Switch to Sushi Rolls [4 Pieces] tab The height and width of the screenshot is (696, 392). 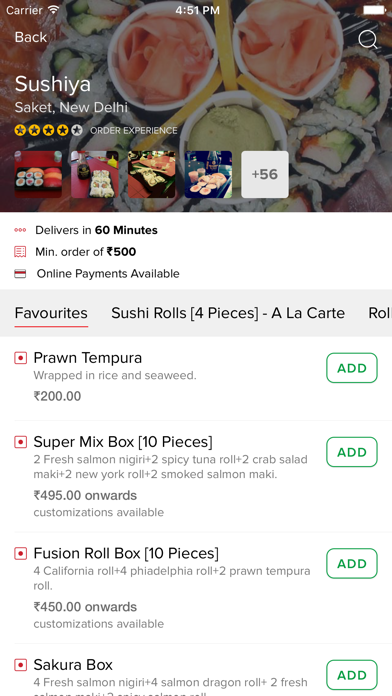(228, 313)
